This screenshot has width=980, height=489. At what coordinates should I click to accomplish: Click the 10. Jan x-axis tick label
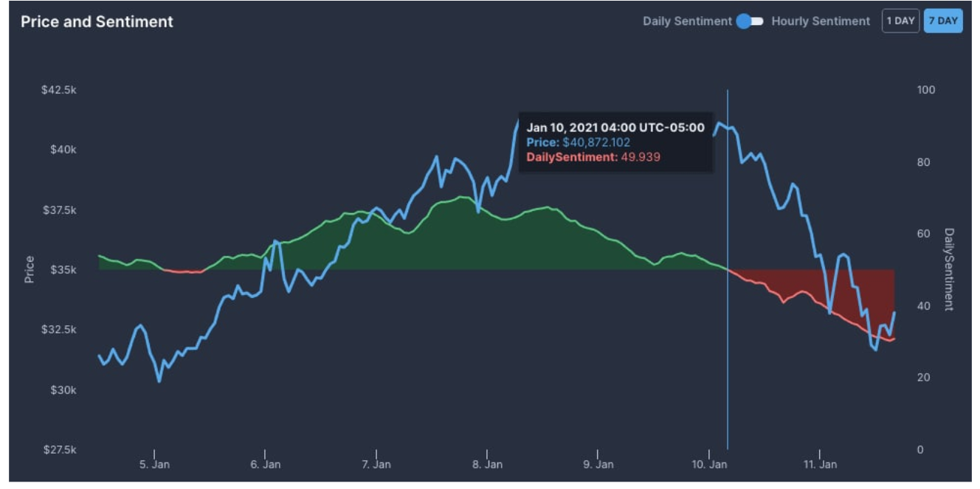tap(708, 465)
